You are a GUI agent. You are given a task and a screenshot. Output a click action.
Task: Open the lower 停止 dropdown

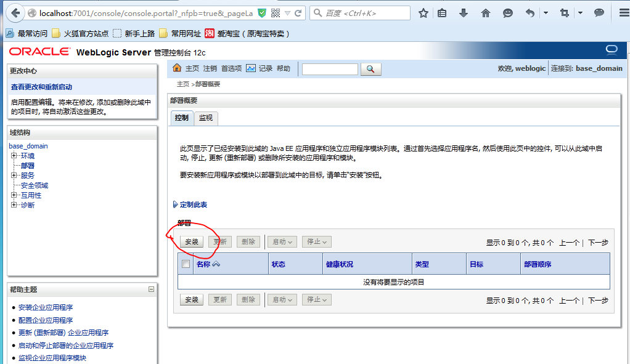(317, 300)
